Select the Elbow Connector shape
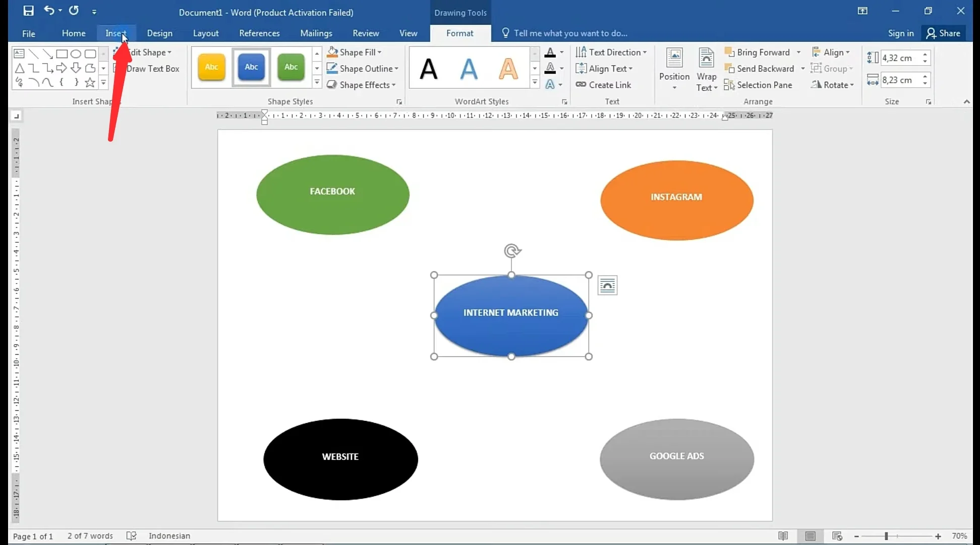980x545 pixels. pos(33,68)
